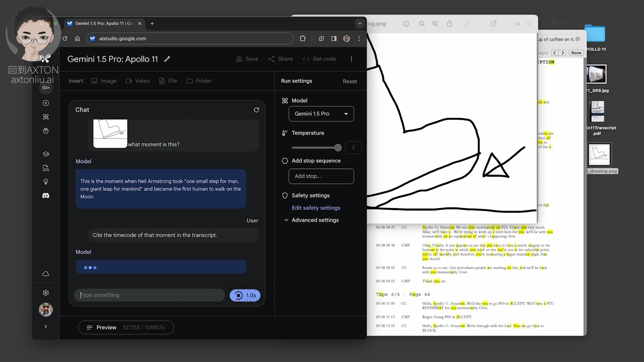This screenshot has height=362, width=644.
Task: Click the Reset run settings button
Action: [x=350, y=81]
